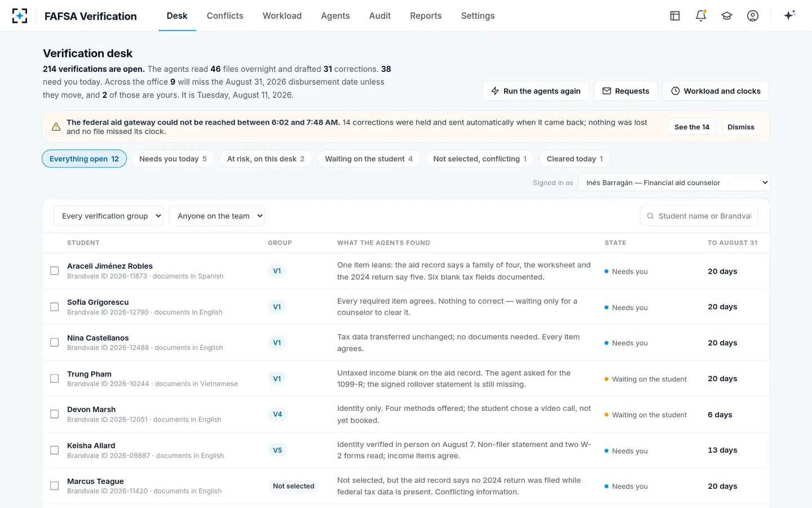The width and height of the screenshot is (812, 508).
Task: Go to the Agents tab
Action: [336, 16]
